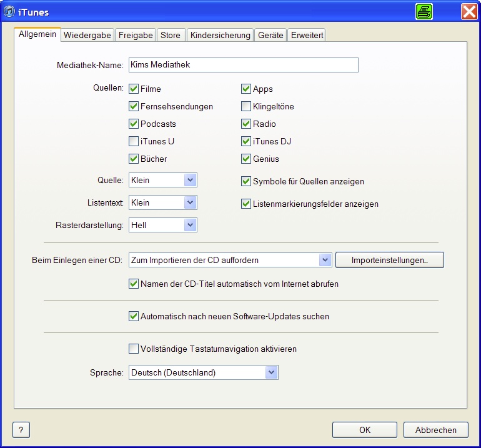The image size is (481, 448).
Task: Uncheck the Filme source checkbox
Action: (x=134, y=89)
